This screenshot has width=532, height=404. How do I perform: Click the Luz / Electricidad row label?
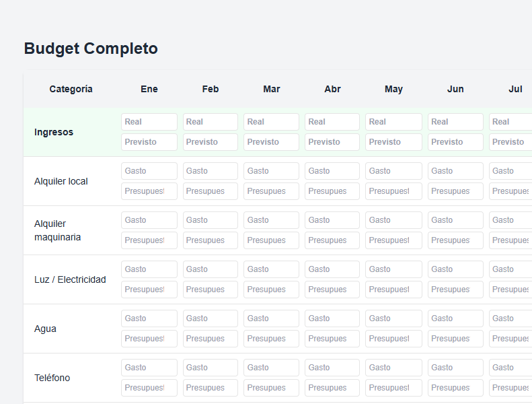coord(70,279)
